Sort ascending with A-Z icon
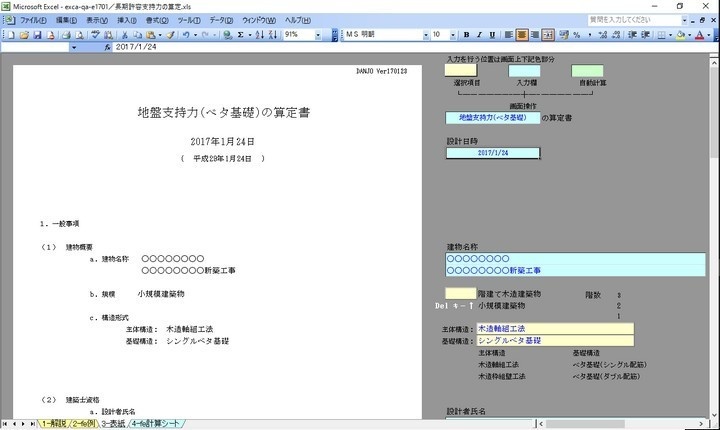 [x=259, y=35]
